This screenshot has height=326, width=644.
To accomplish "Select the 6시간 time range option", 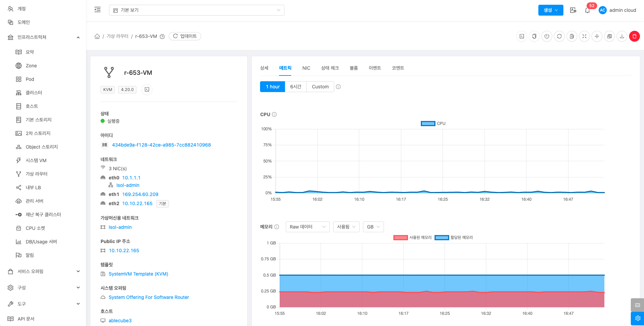I will pyautogui.click(x=296, y=87).
